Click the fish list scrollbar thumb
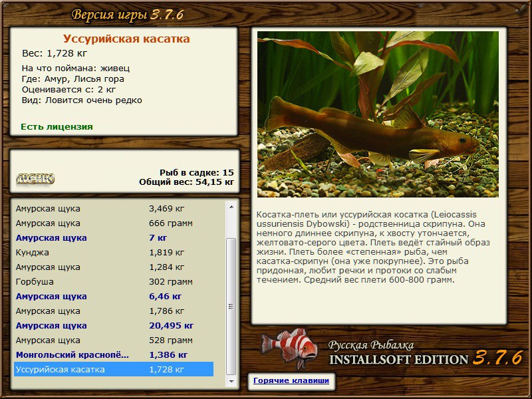 click(231, 307)
